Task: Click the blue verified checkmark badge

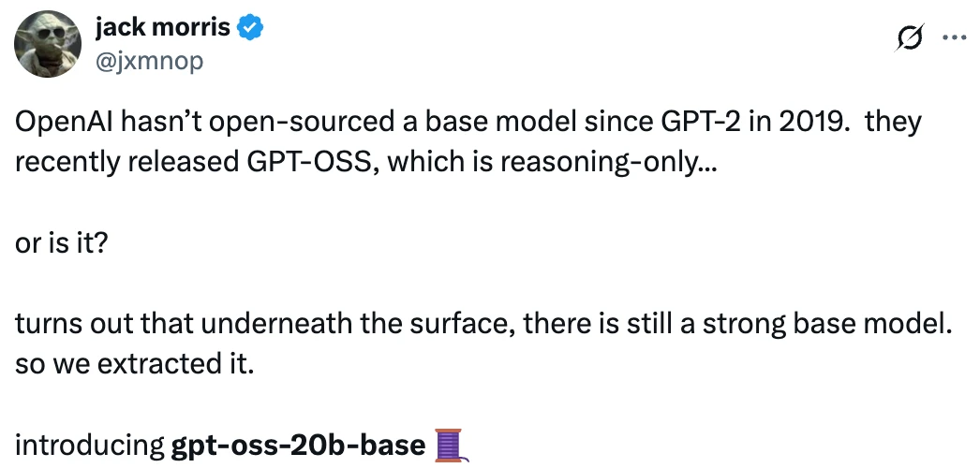Action: tap(249, 28)
